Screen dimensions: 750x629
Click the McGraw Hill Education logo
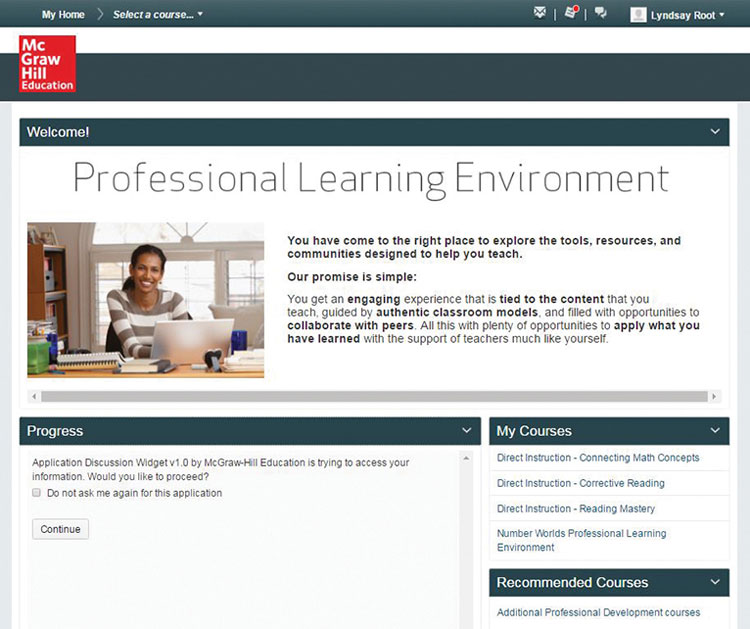coord(47,64)
